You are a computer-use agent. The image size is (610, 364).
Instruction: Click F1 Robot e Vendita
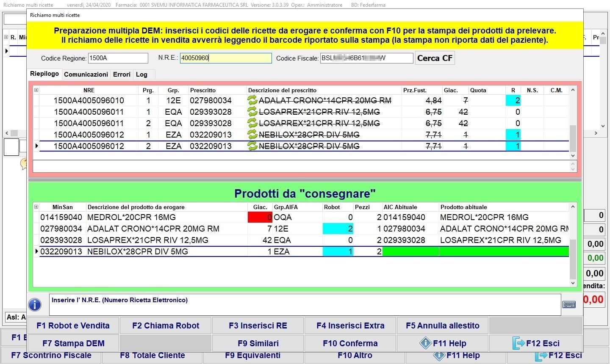tap(73, 325)
